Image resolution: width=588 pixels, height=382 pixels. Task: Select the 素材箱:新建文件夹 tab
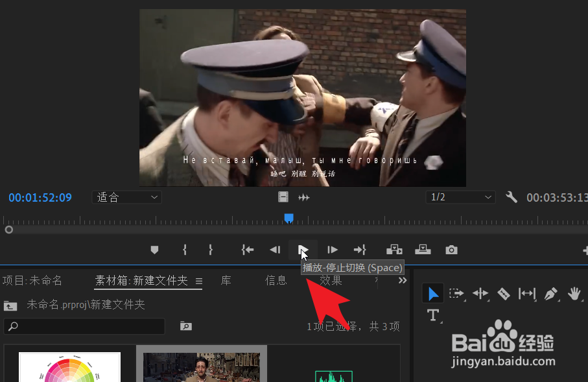pos(141,281)
